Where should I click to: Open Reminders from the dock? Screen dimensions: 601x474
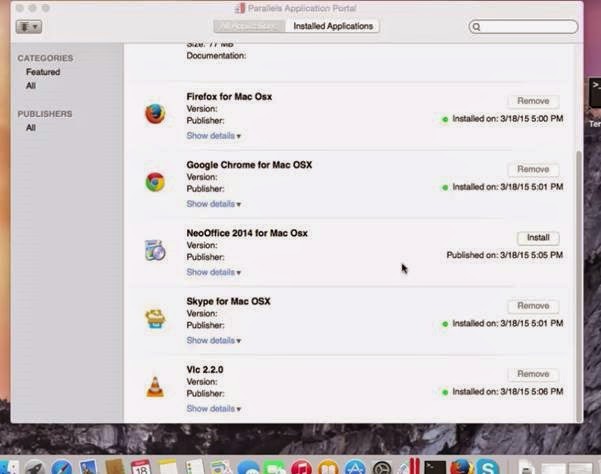pyautogui.click(x=195, y=467)
